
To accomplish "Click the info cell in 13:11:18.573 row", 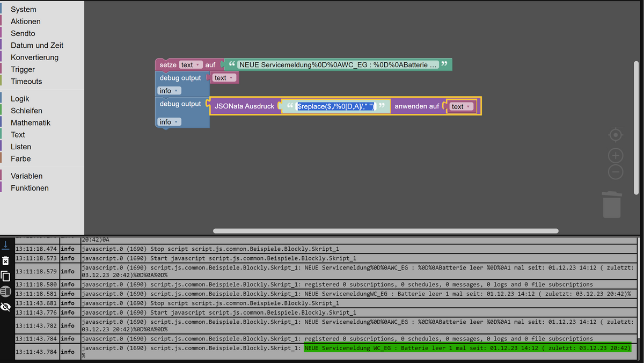I will tap(70, 258).
